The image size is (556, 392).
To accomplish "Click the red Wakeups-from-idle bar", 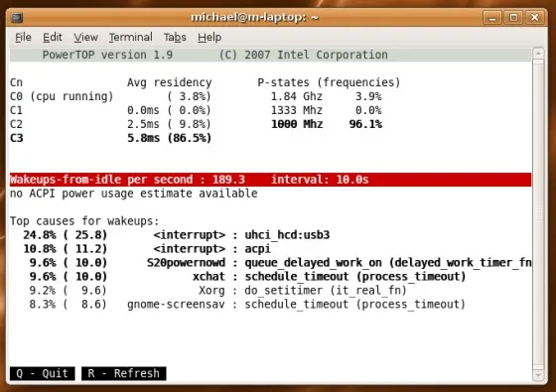I will [270, 180].
